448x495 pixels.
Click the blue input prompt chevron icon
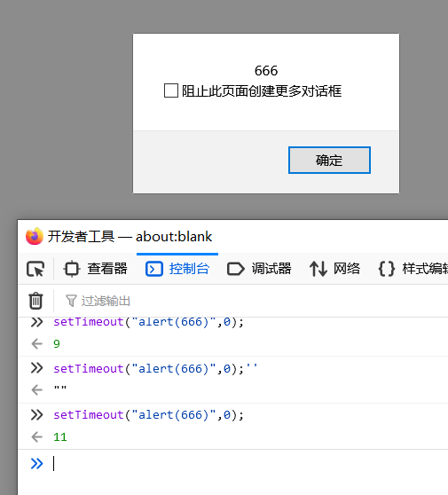37,464
